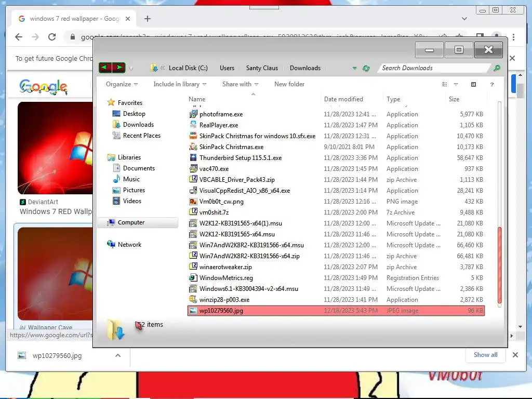Screen dimensions: 532x399
Task: Sort files by Date modified column
Action: (x=343, y=99)
